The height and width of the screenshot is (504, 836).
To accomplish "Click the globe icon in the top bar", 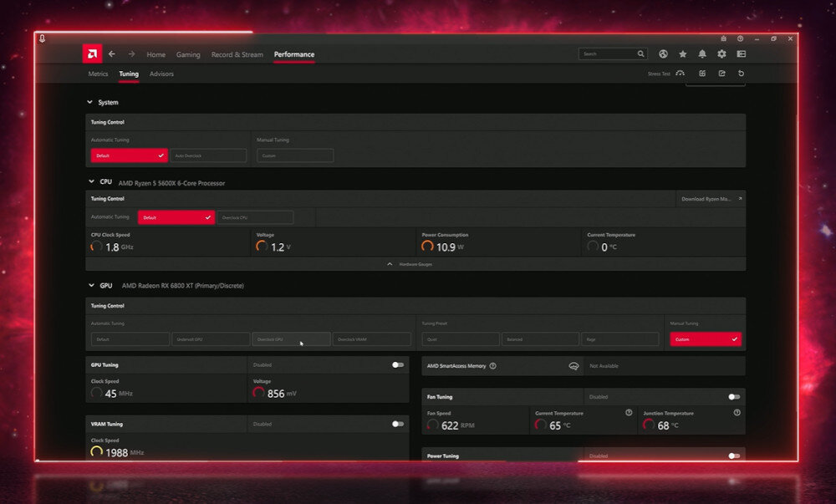I will [663, 53].
